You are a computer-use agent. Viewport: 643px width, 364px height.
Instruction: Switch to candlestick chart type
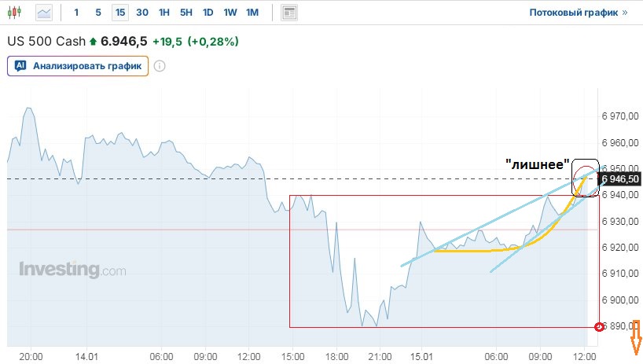click(x=17, y=13)
